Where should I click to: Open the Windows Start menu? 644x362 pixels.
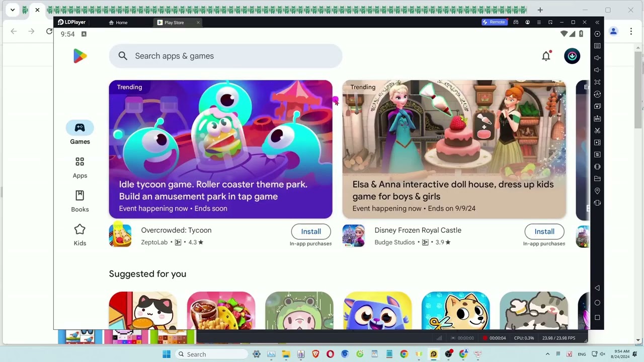[167, 354]
